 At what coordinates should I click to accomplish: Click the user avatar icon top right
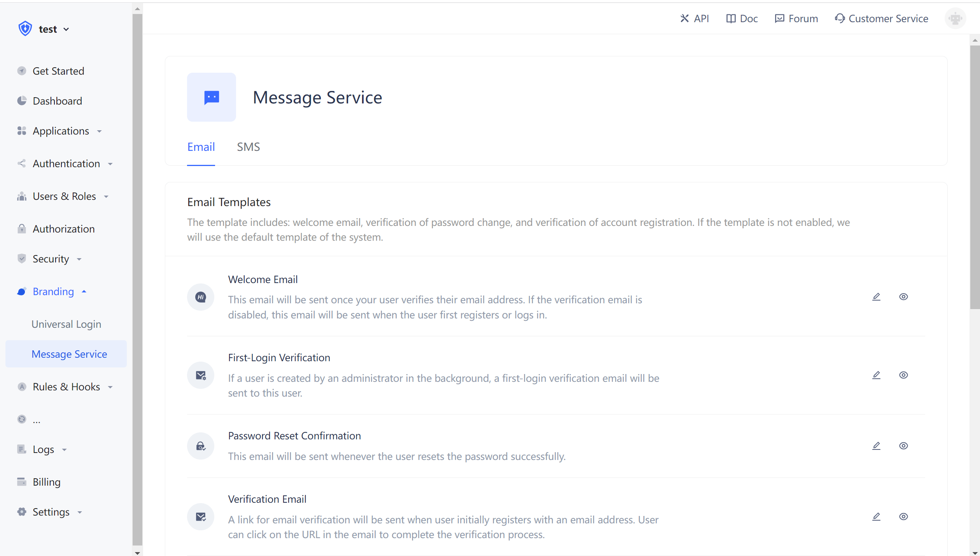point(955,18)
